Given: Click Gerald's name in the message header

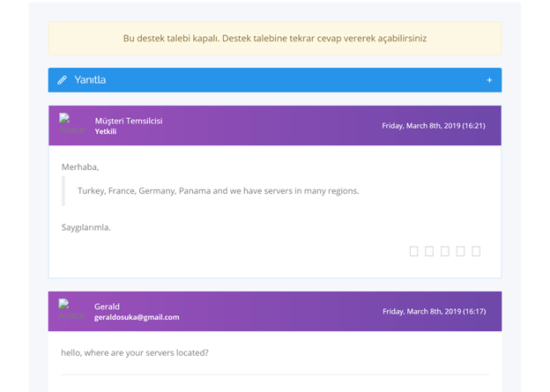Looking at the screenshot, I should [107, 307].
